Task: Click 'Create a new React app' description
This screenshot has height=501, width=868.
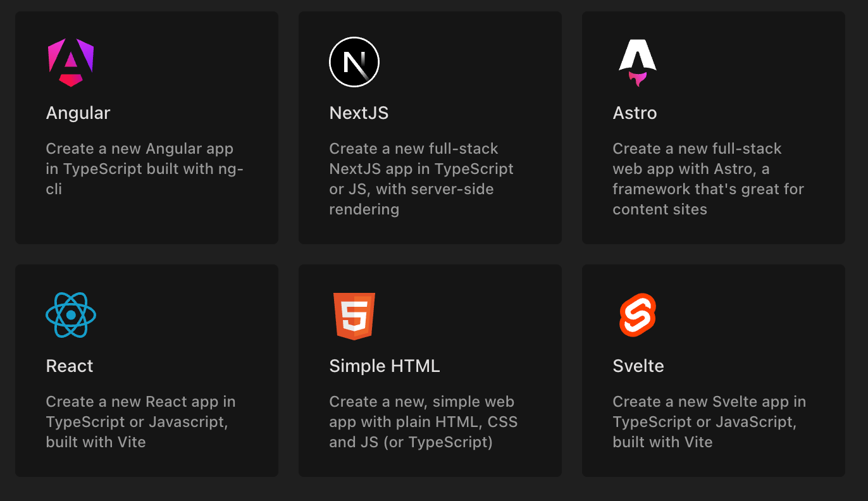Action: (x=140, y=422)
